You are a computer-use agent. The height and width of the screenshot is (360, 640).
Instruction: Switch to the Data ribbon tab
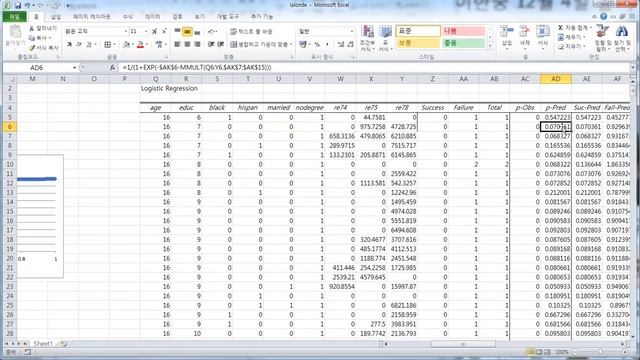153,17
